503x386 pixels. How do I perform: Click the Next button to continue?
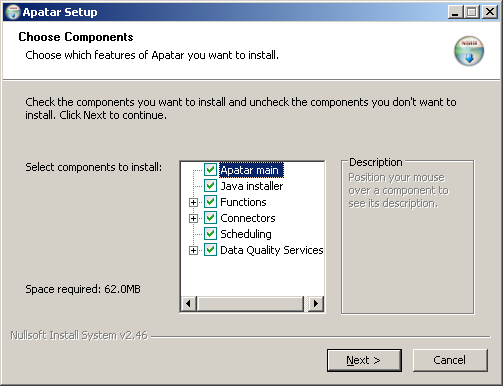[x=364, y=360]
